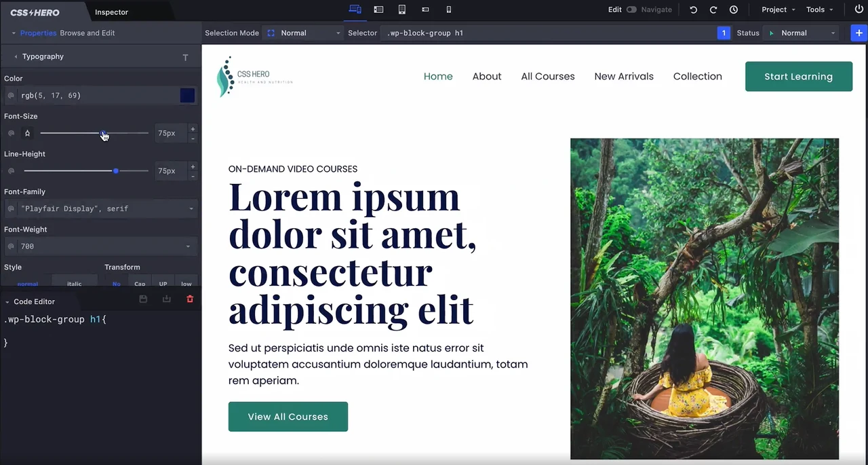Select the italic font style option
Viewport: 868px width, 465px height.
75,283
